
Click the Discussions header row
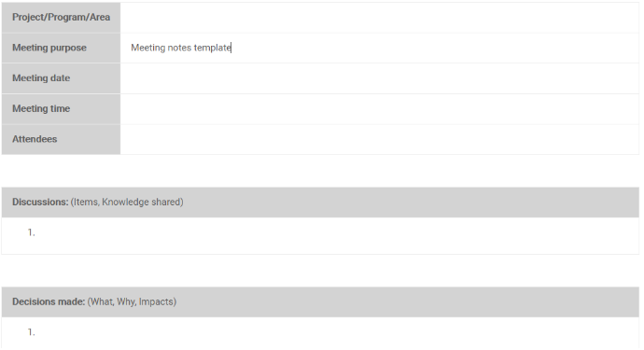[x=320, y=203]
